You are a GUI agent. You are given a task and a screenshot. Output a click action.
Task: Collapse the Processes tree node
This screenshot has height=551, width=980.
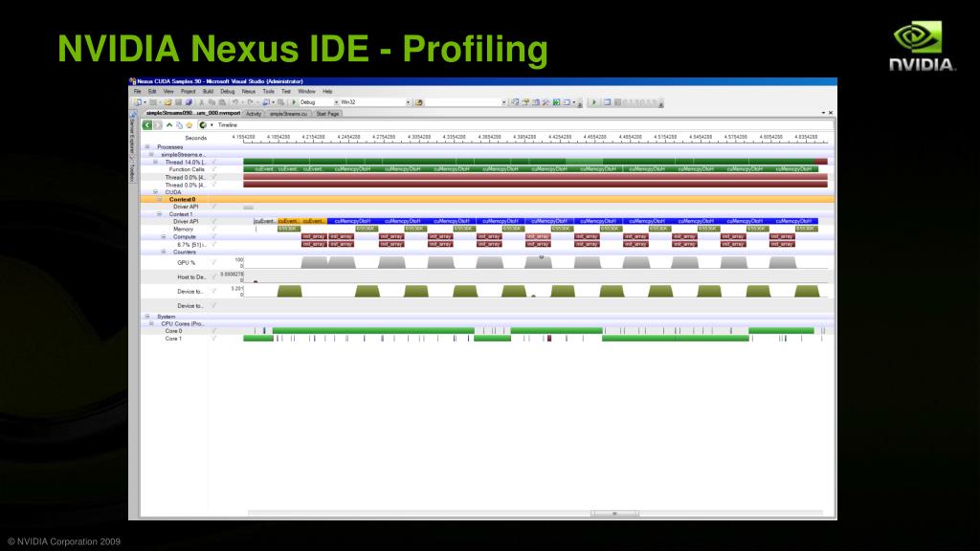pyautogui.click(x=147, y=146)
